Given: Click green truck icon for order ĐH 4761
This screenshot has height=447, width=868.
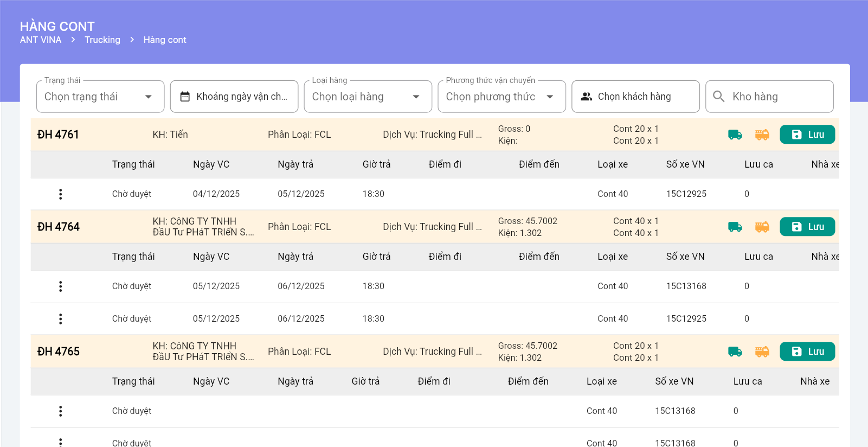Looking at the screenshot, I should 735,135.
